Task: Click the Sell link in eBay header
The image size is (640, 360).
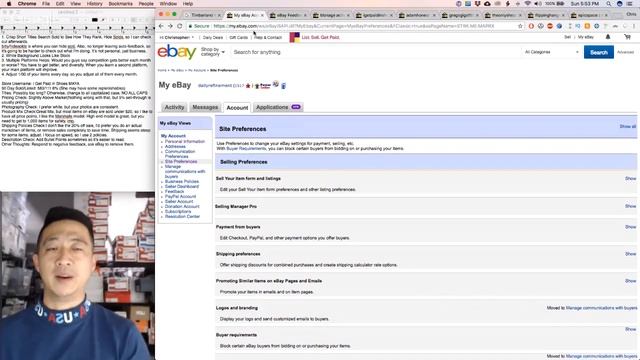Action: point(567,37)
